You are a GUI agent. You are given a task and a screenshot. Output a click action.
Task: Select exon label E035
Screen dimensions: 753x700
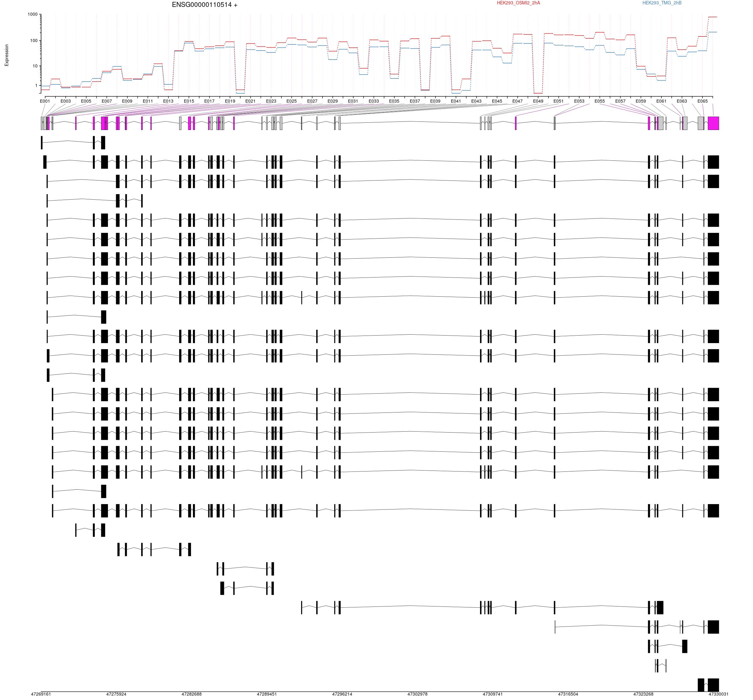[x=394, y=101]
